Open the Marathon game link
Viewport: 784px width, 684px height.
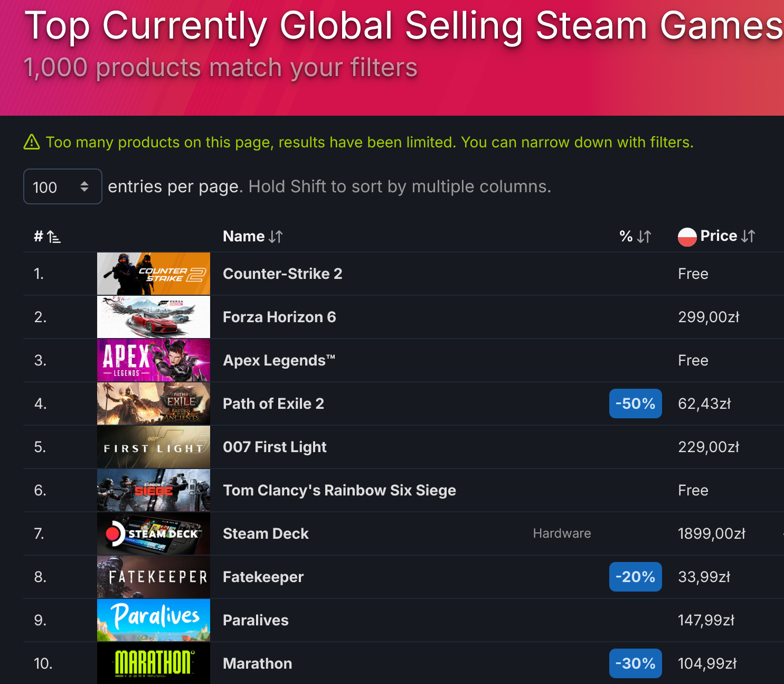(258, 663)
